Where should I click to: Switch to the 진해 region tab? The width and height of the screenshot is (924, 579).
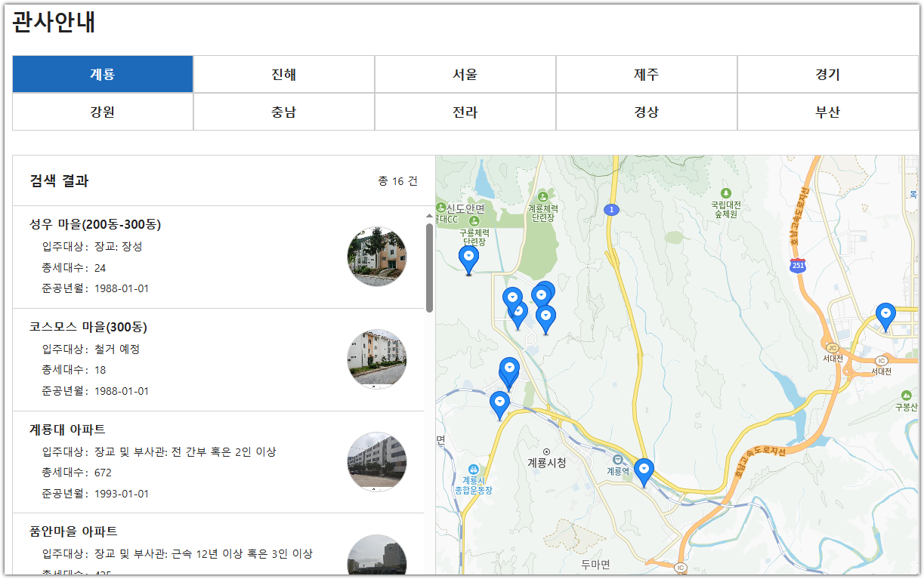(284, 74)
